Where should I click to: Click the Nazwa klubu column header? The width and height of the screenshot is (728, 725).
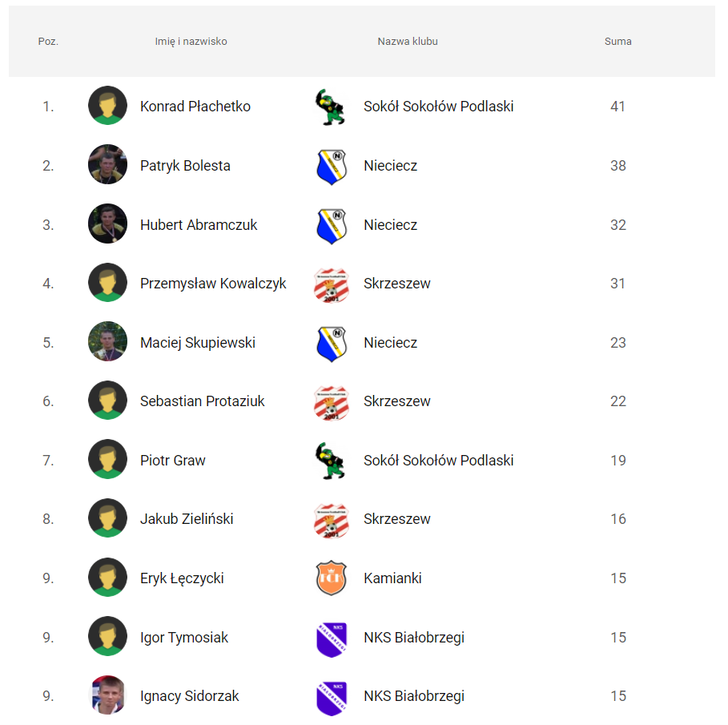[x=407, y=42]
